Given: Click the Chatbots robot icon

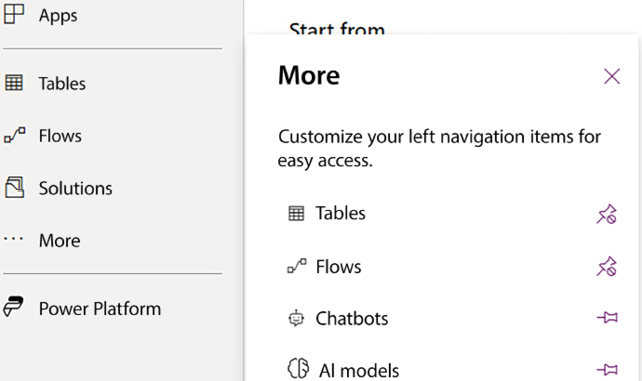Looking at the screenshot, I should pyautogui.click(x=296, y=318).
